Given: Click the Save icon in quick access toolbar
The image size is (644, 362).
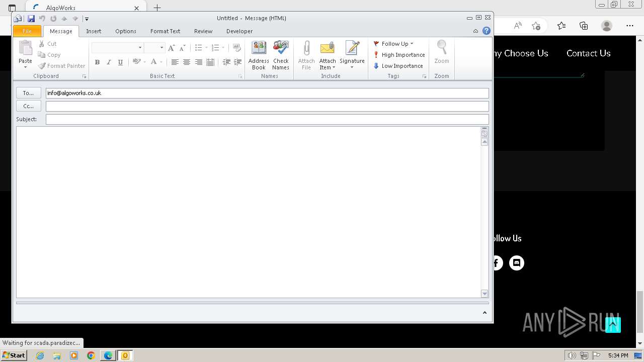Looking at the screenshot, I should (31, 19).
